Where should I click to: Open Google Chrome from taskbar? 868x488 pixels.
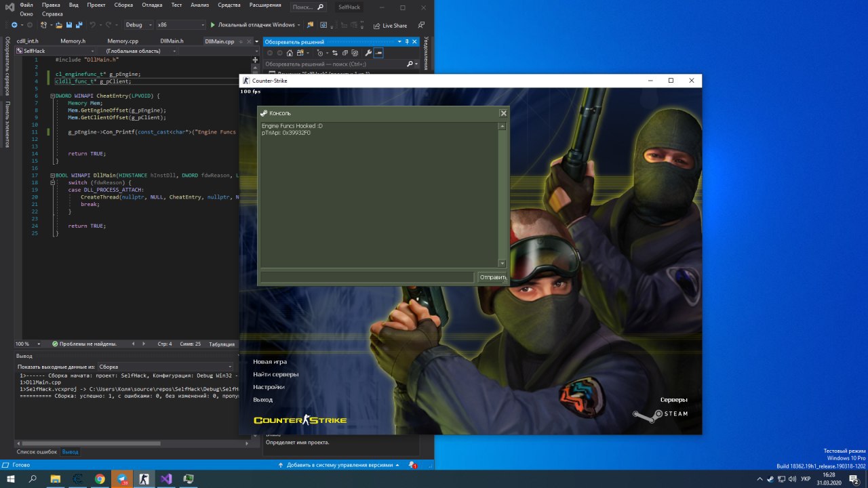click(100, 479)
